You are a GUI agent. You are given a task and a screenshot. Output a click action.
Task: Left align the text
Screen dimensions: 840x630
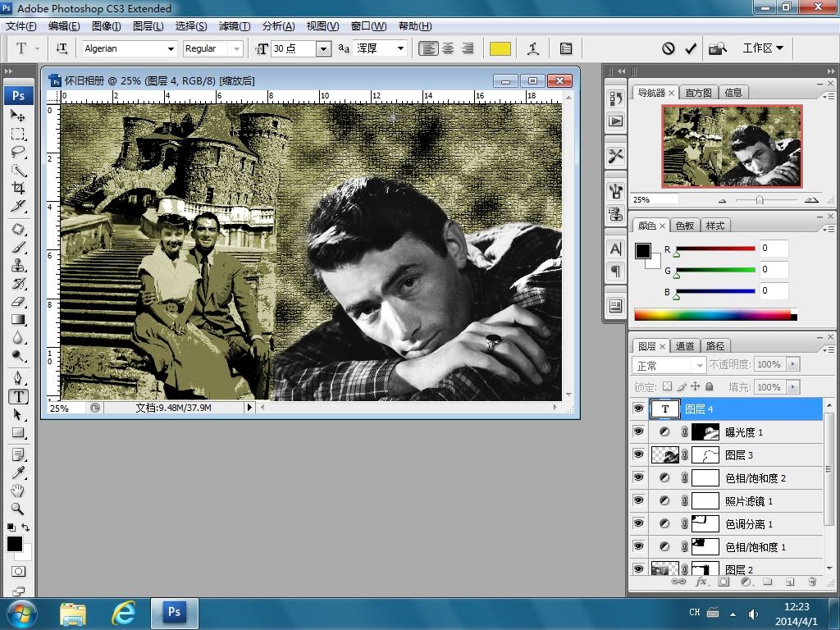427,48
